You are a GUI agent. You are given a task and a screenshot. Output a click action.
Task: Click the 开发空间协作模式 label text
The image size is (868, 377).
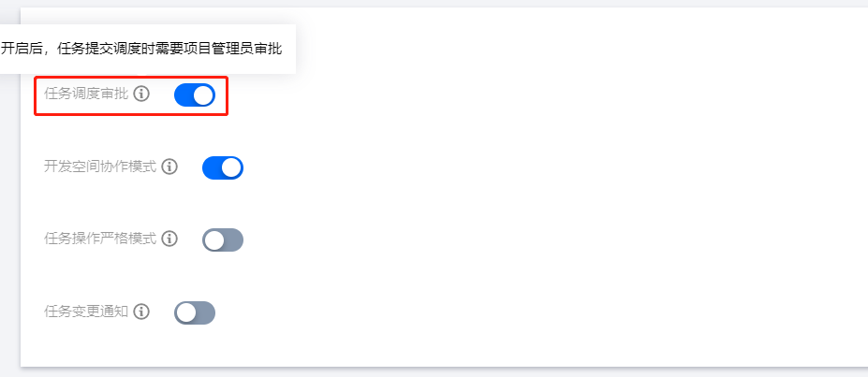tap(100, 167)
